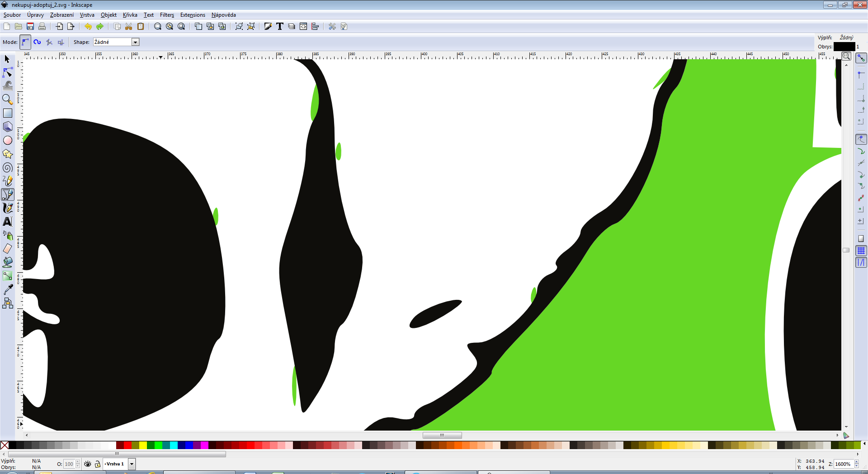
Task: Select the Spray tool
Action: pos(7,235)
